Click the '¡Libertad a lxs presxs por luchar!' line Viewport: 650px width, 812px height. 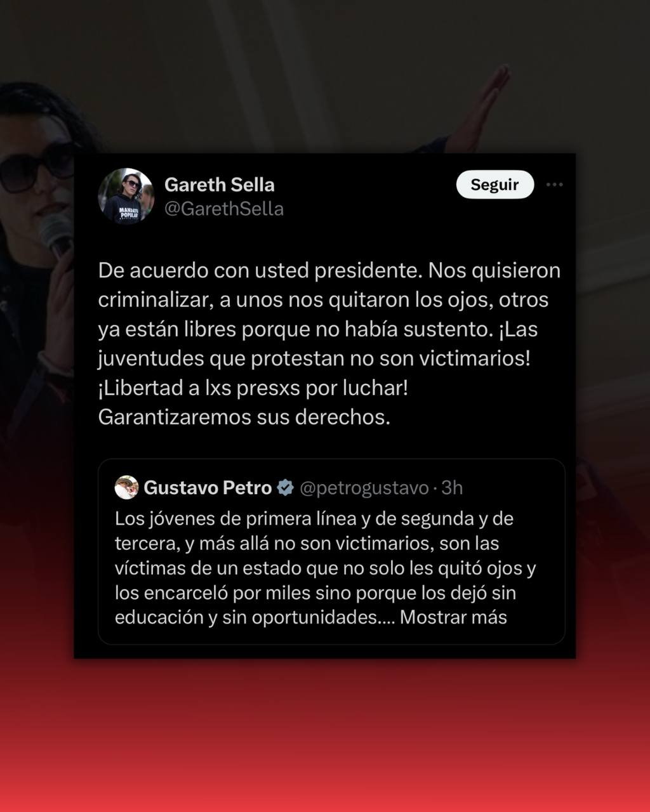(x=253, y=388)
